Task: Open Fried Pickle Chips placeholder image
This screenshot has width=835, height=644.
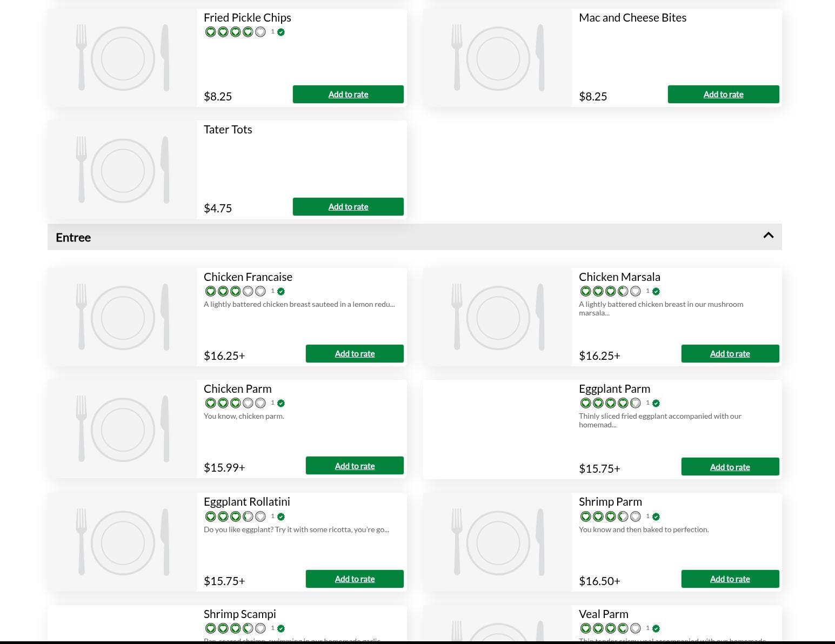Action: (x=123, y=58)
